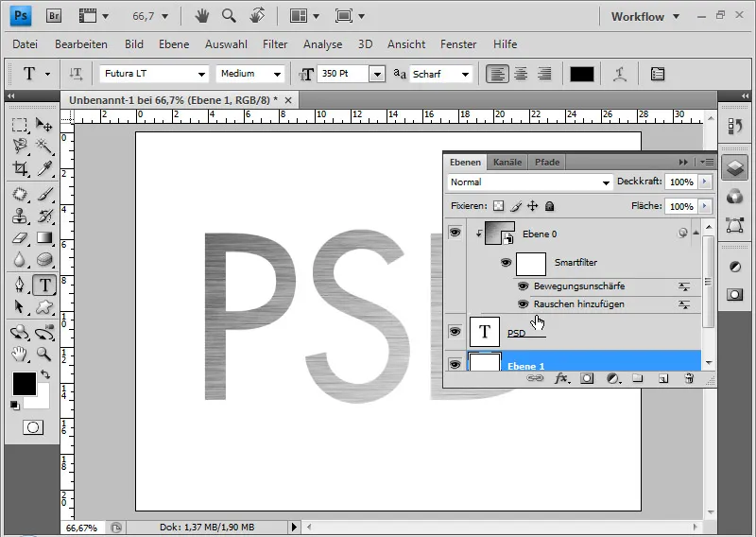Select the Custom Shape tool
The image size is (756, 537).
point(43,307)
